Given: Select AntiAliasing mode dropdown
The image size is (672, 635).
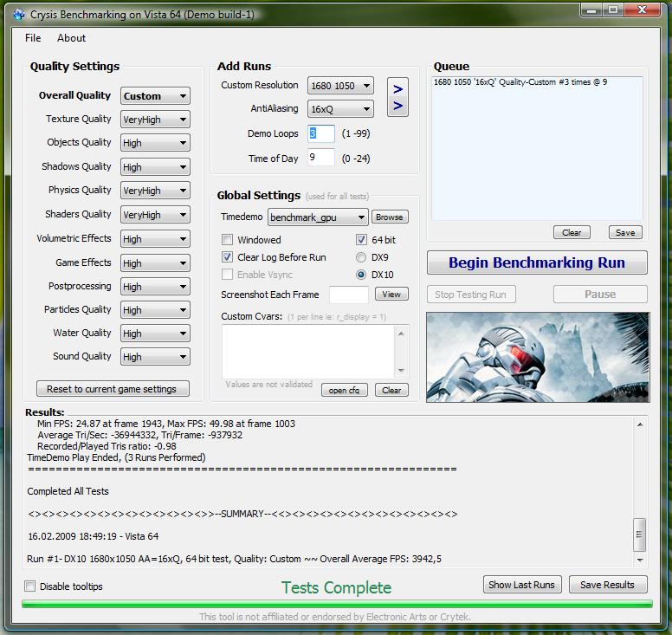Looking at the screenshot, I should point(340,109).
